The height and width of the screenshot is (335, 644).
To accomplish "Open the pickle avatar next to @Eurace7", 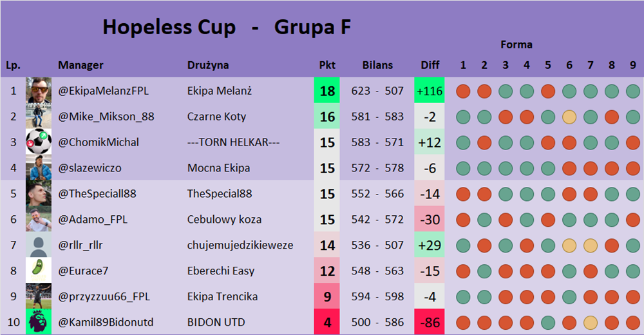I will (39, 271).
